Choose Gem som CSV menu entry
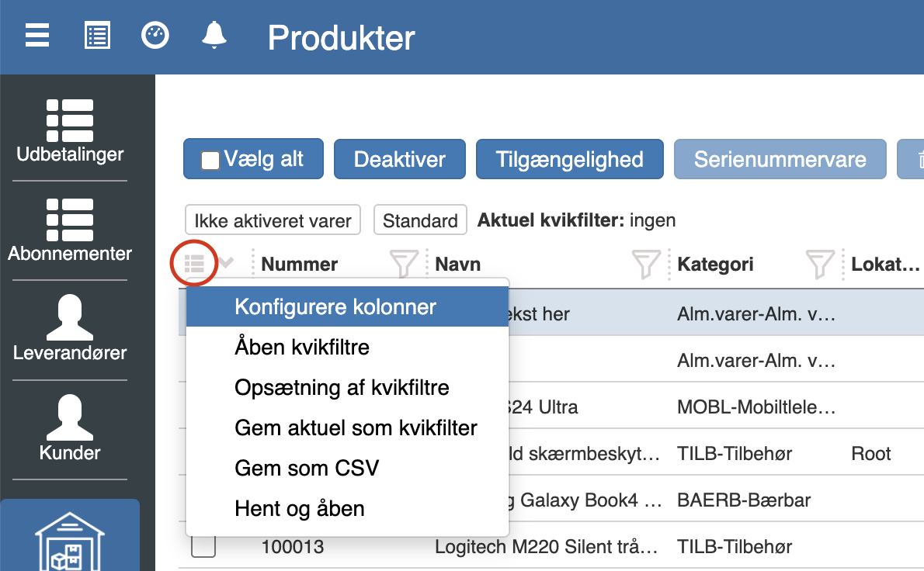This screenshot has height=571, width=924. (307, 469)
